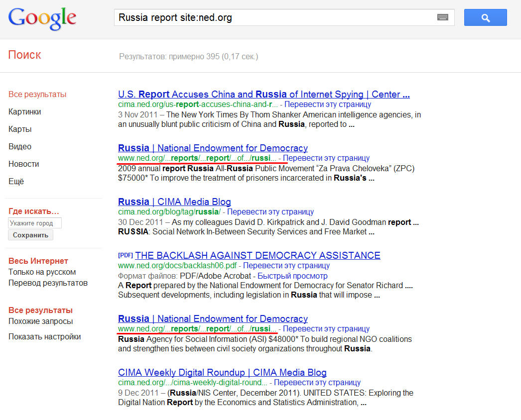
Task: Click the 30 Dec 2011 snippet date
Action: coord(140,222)
